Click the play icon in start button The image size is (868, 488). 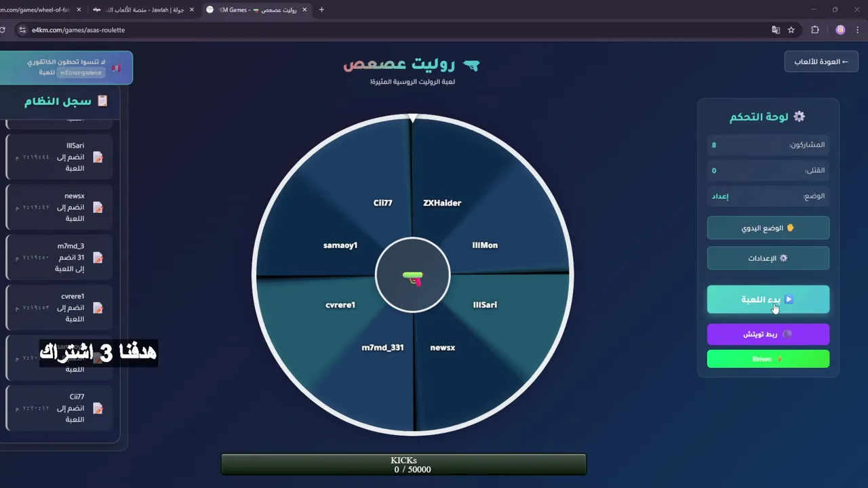[789, 300]
